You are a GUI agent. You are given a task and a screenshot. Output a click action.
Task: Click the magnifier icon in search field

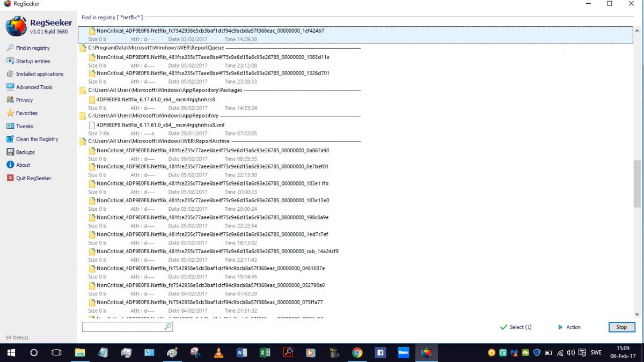(168, 327)
